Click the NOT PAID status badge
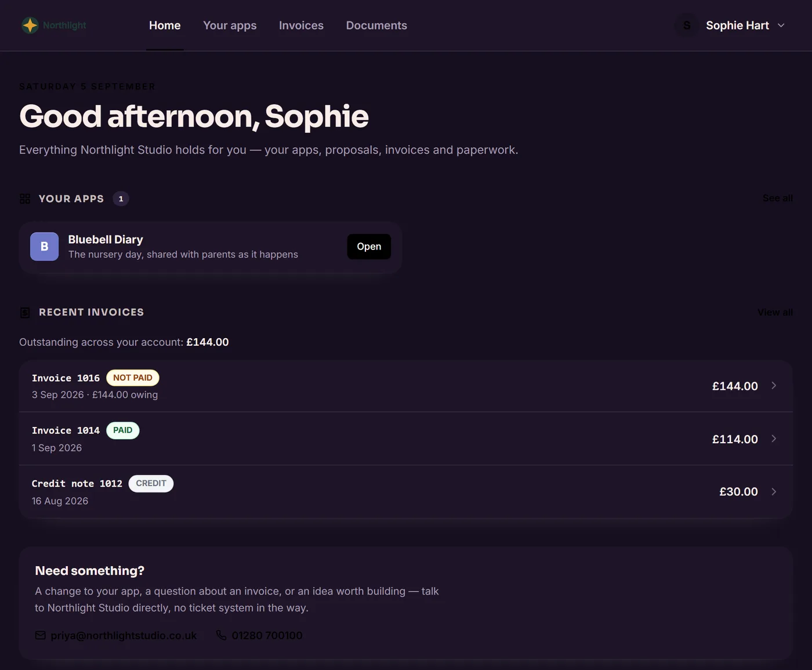Image resolution: width=812 pixels, height=670 pixels. point(133,378)
